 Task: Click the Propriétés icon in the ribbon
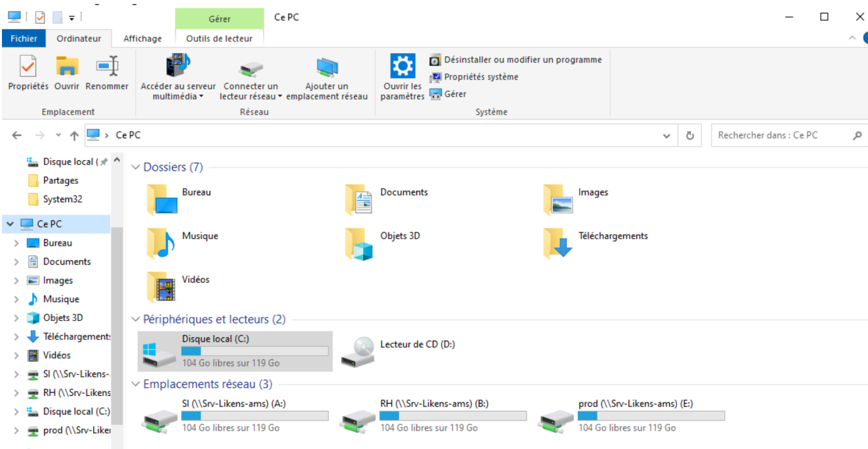[28, 66]
